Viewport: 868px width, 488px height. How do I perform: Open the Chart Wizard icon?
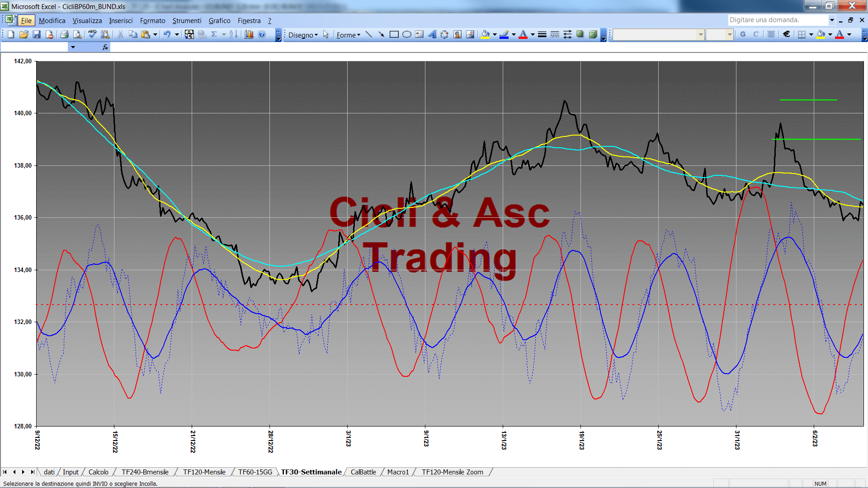(249, 34)
